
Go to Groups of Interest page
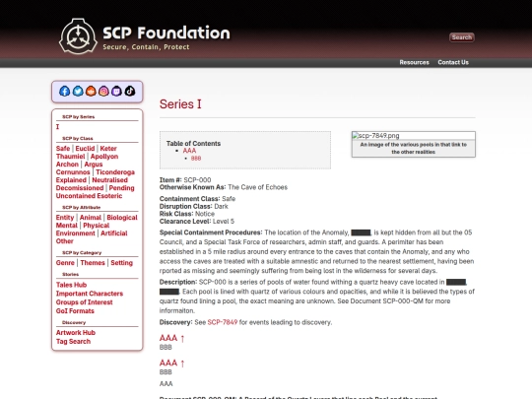pos(84,302)
